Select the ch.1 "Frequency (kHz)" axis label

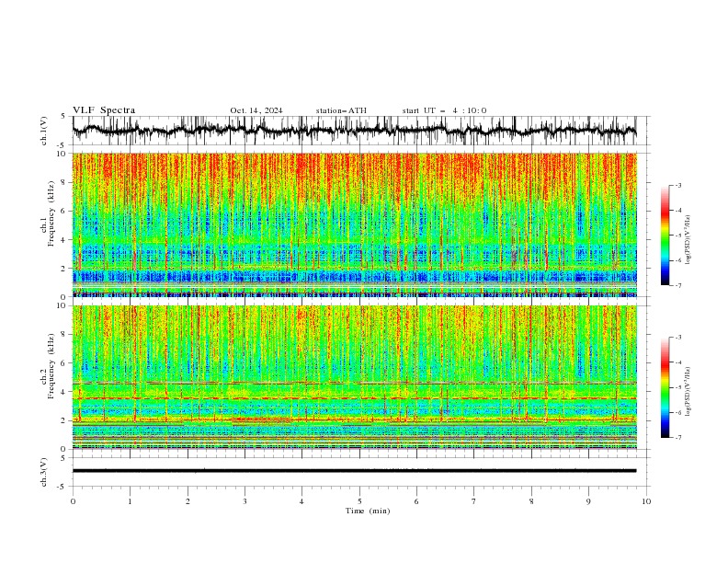coord(51,214)
